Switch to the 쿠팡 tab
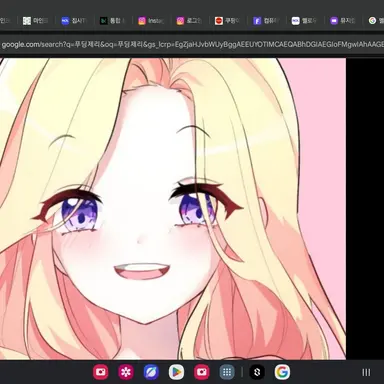Viewport: 384px width, 384px height. tap(228, 21)
